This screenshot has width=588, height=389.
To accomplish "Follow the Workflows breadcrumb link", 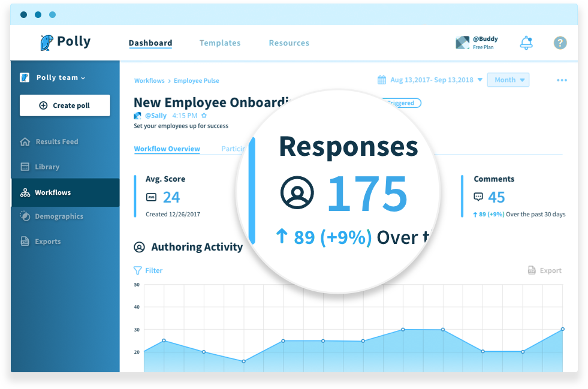I will 149,80.
